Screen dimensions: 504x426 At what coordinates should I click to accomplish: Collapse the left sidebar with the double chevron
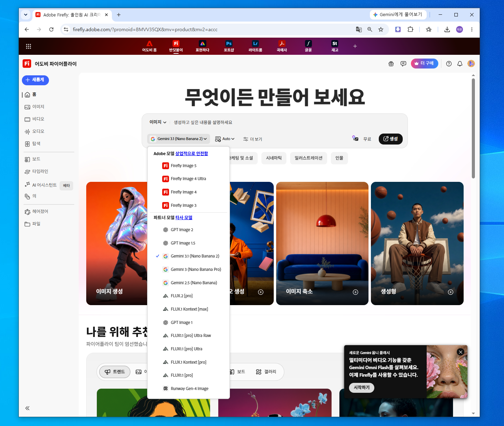[x=27, y=408]
